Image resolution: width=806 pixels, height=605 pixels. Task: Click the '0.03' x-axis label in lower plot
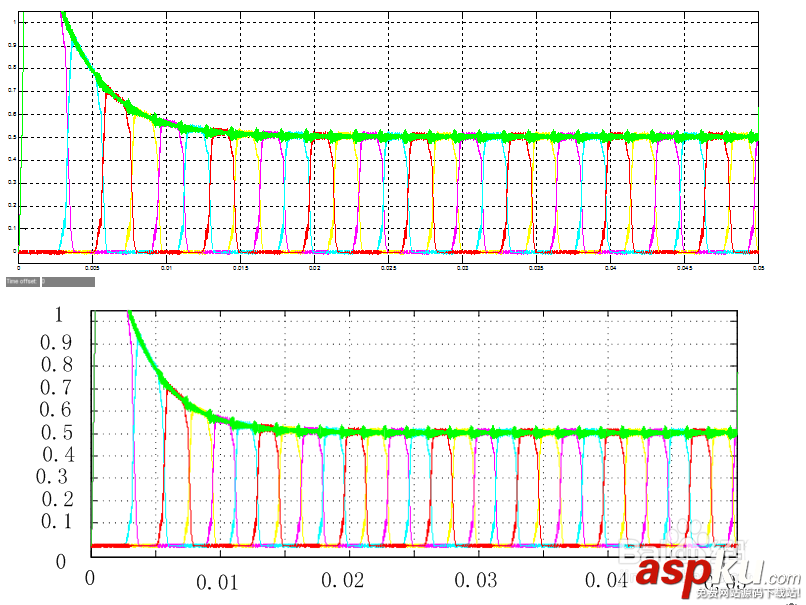[x=476, y=580]
